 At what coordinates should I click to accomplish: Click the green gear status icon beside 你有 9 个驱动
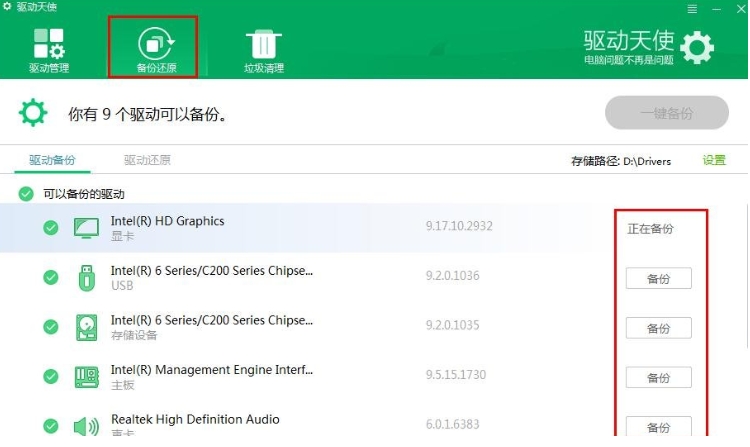click(x=33, y=113)
